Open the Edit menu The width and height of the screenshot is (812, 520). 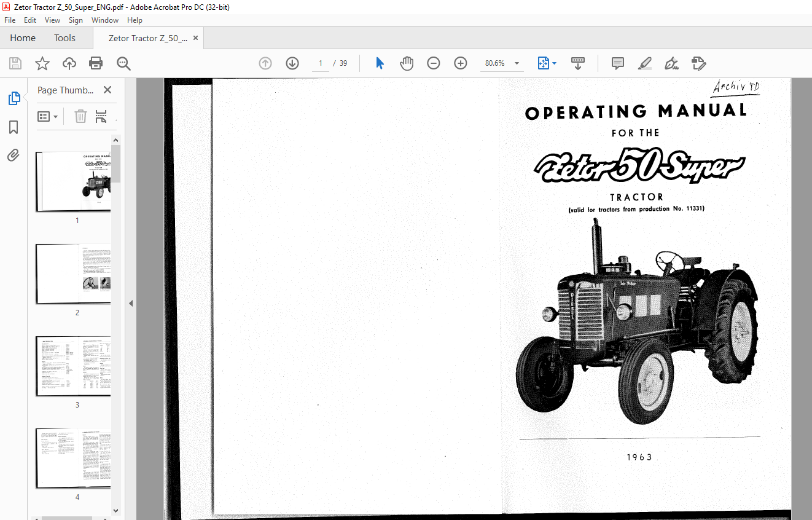(x=30, y=20)
